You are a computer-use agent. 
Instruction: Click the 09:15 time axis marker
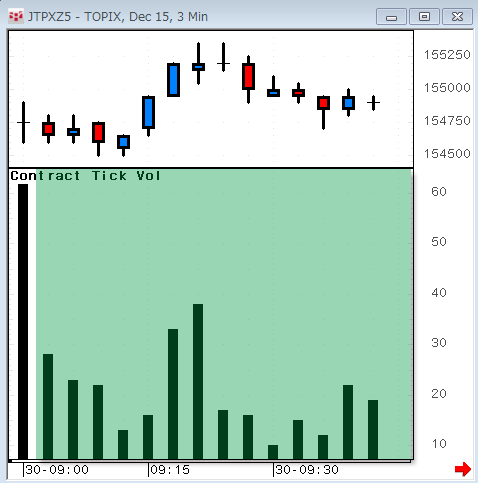tap(169, 470)
